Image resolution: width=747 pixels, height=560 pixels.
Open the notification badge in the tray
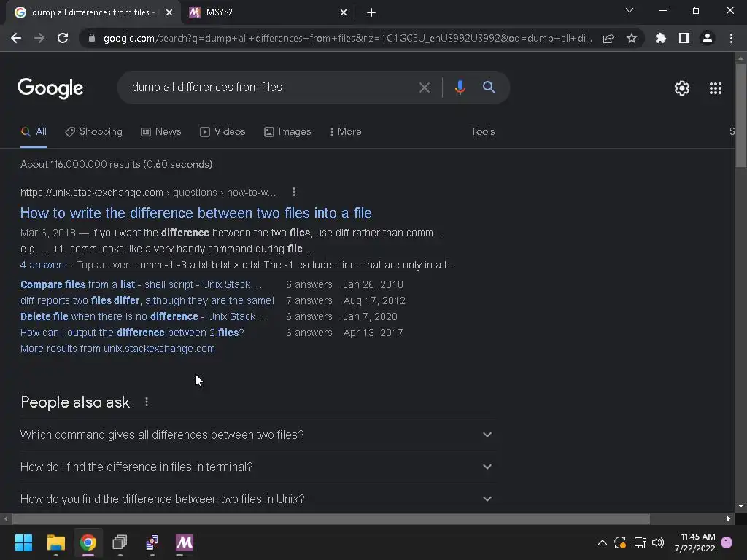(727, 542)
